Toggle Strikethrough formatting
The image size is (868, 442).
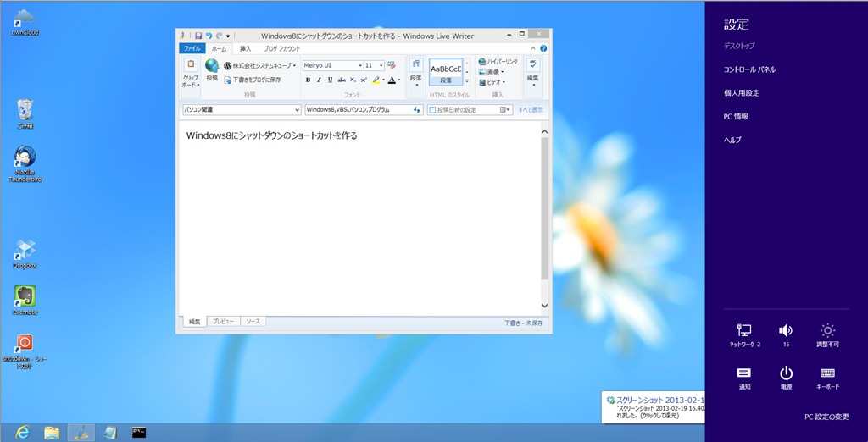click(x=342, y=80)
